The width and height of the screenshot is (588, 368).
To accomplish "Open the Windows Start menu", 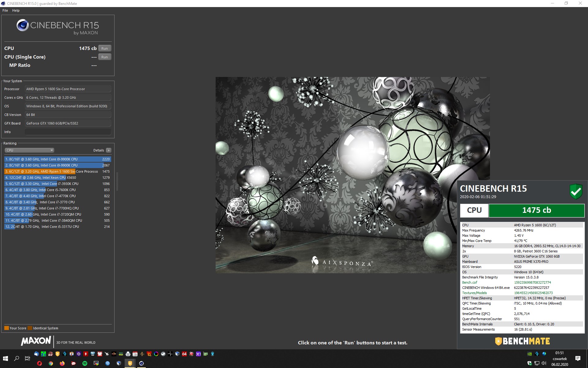I will pos(6,358).
